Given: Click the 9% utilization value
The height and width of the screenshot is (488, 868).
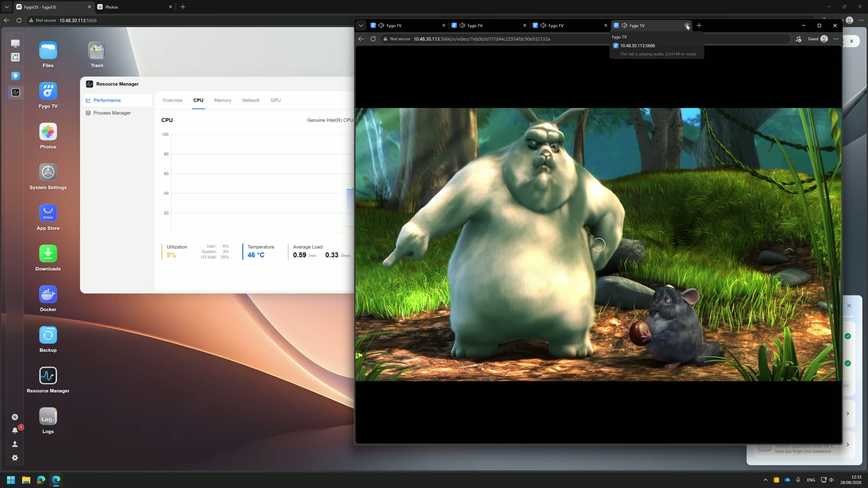Looking at the screenshot, I should point(171,255).
